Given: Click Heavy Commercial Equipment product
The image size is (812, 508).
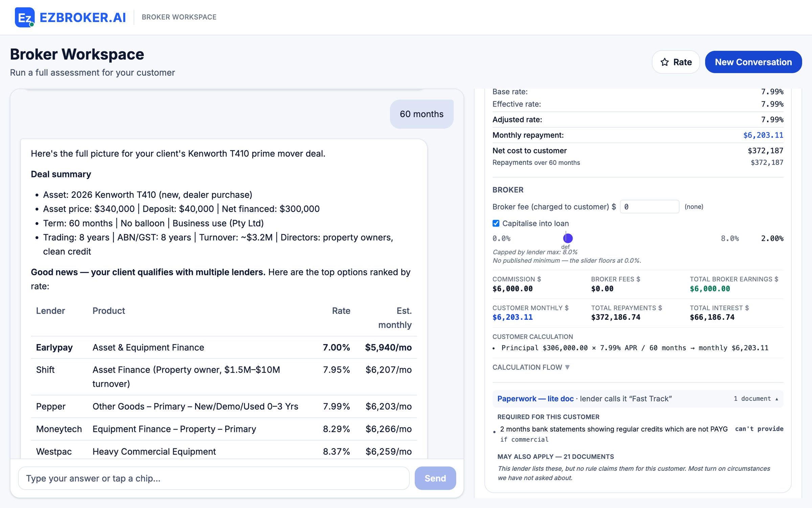Looking at the screenshot, I should point(154,451).
